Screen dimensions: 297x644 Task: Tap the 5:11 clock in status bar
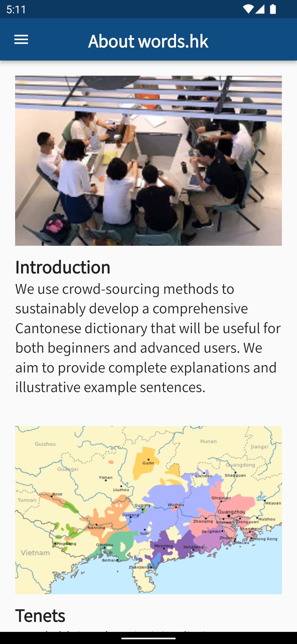(x=16, y=10)
